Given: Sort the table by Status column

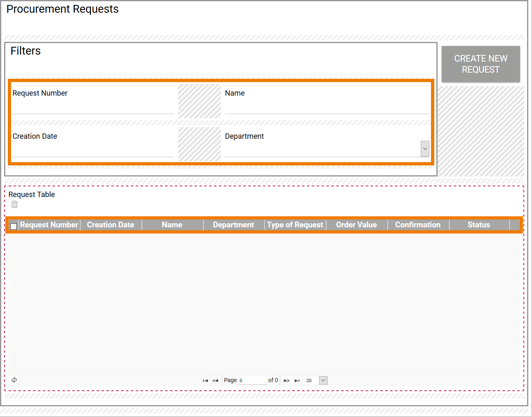Looking at the screenshot, I should coord(479,225).
